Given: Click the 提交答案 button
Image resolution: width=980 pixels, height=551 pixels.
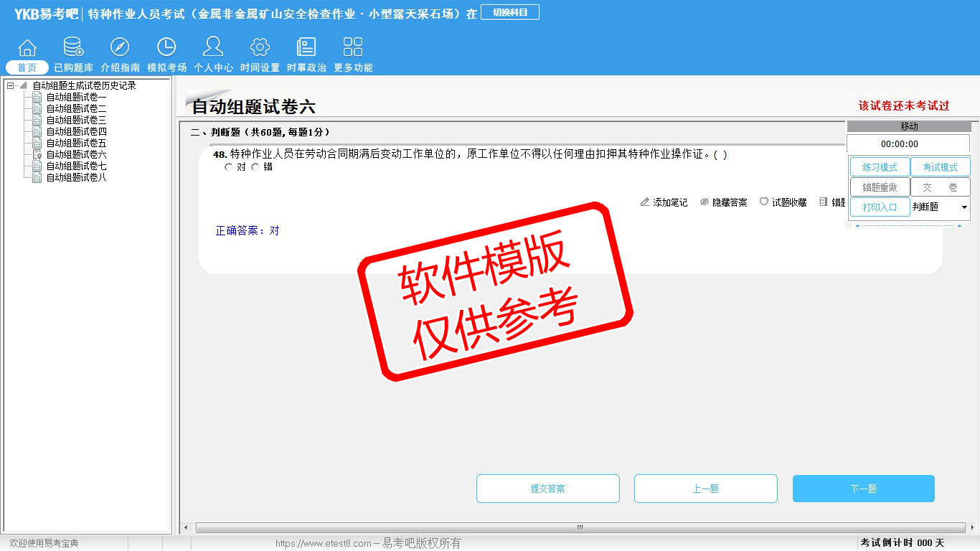Looking at the screenshot, I should [547, 489].
